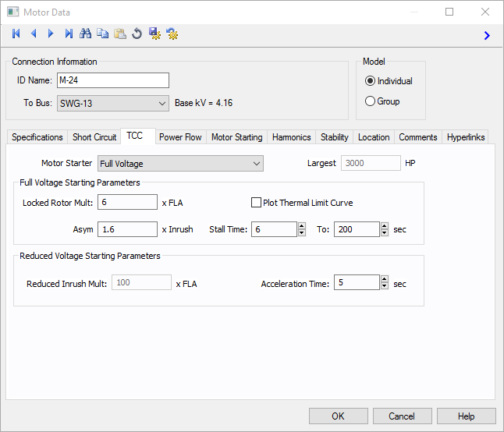This screenshot has height=432, width=504.
Task: Go to the first record icon
Action: 16,34
